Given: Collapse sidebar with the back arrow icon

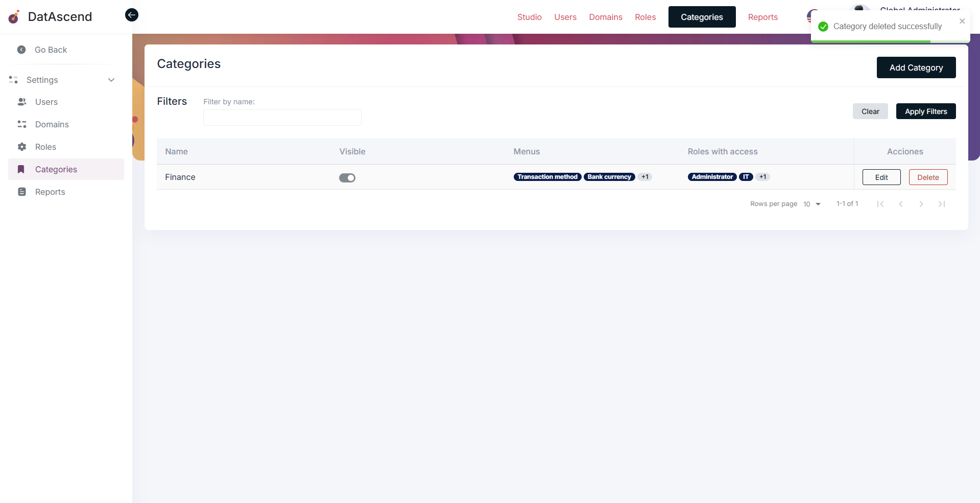Looking at the screenshot, I should point(132,15).
